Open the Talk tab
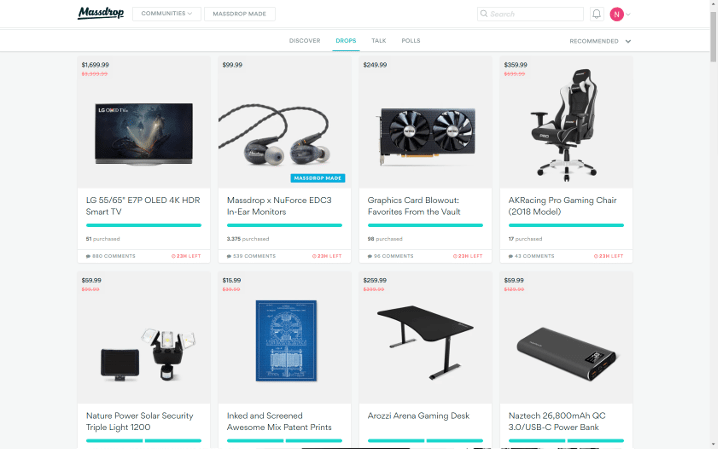The height and width of the screenshot is (449, 718). point(379,41)
